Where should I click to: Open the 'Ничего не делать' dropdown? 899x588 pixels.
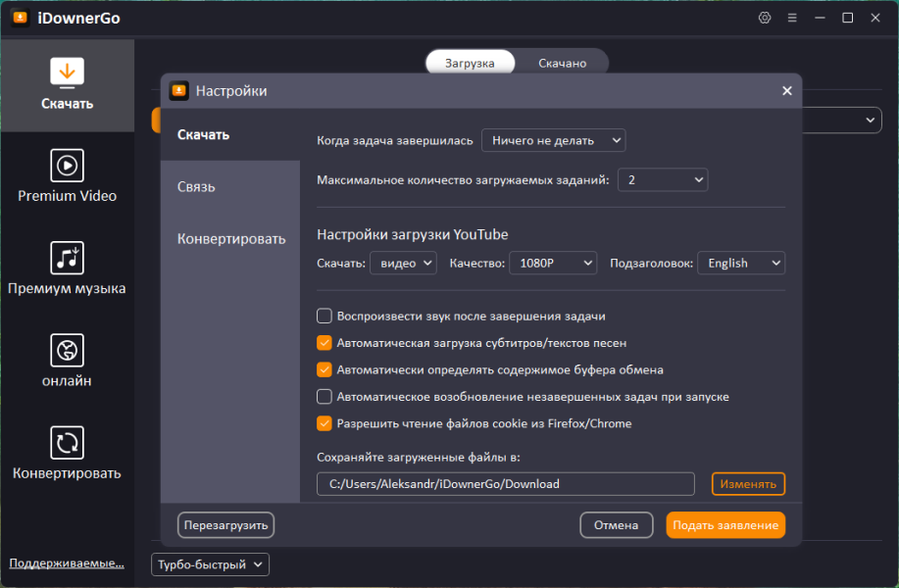point(554,140)
